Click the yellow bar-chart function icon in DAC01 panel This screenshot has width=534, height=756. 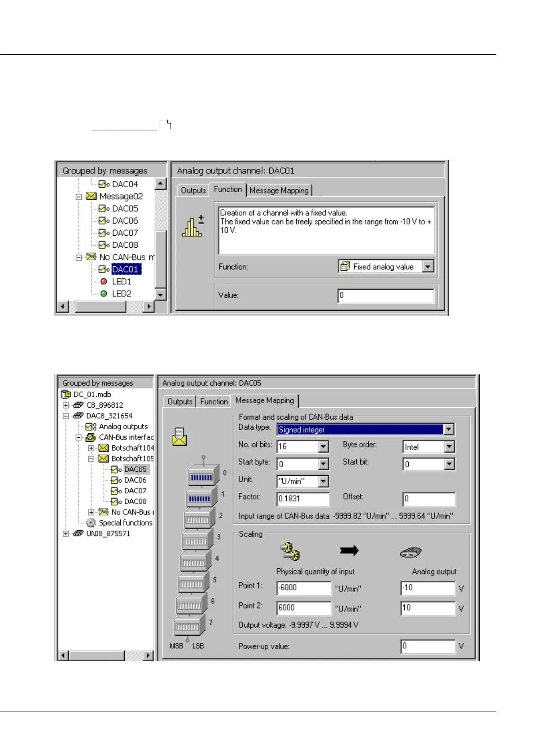coord(193,226)
